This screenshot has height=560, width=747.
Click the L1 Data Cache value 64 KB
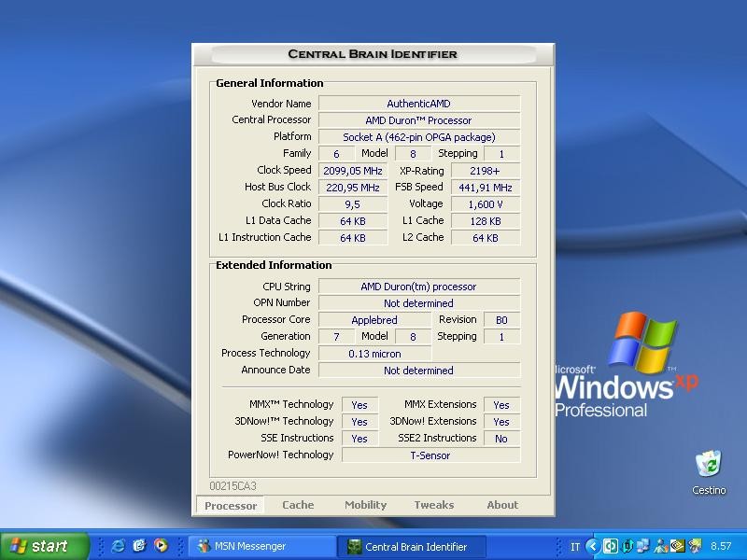tap(353, 221)
